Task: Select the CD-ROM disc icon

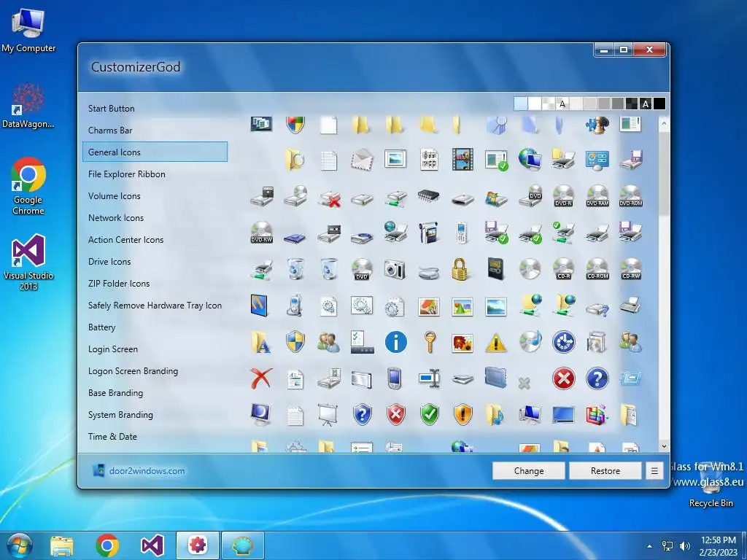Action: [x=597, y=270]
